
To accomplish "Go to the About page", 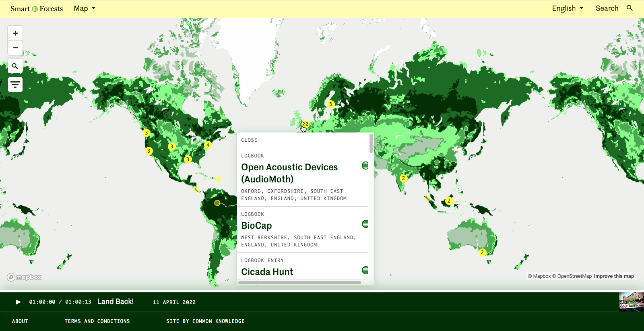I will click(x=20, y=321).
